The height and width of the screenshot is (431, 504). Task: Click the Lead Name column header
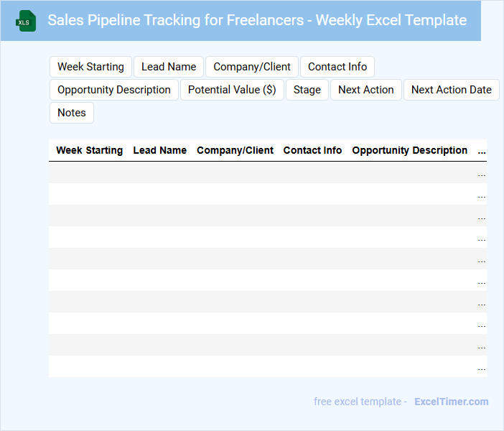(160, 151)
